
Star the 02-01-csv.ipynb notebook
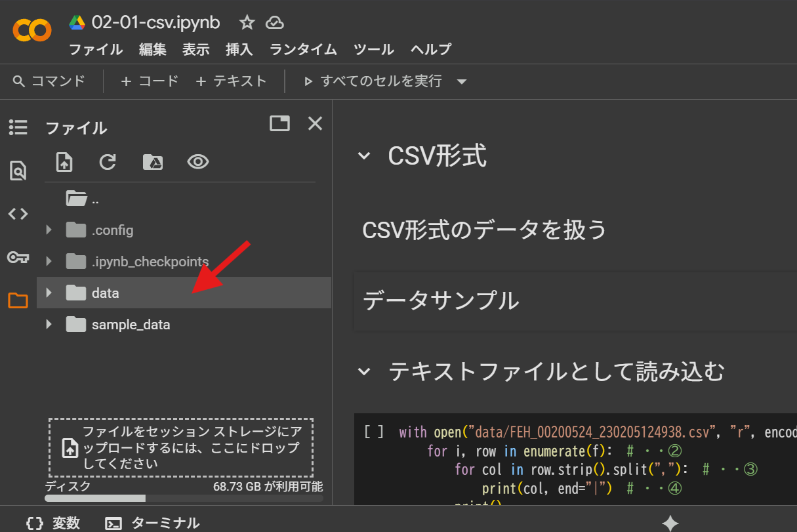[247, 23]
